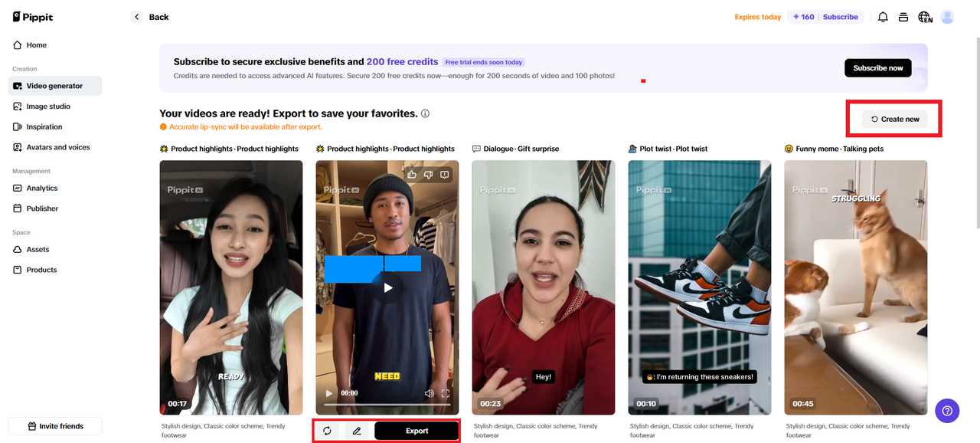Switch to the Publisher section
The height and width of the screenshot is (443, 980).
[x=43, y=208]
